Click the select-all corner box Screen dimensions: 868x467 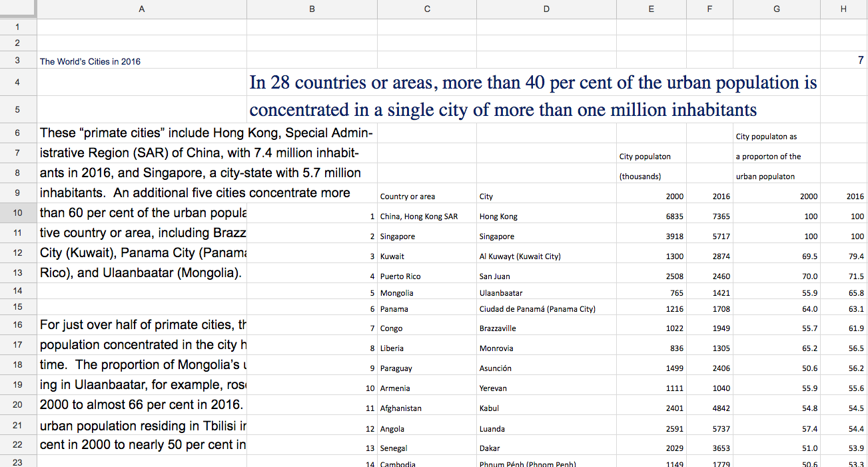point(18,9)
